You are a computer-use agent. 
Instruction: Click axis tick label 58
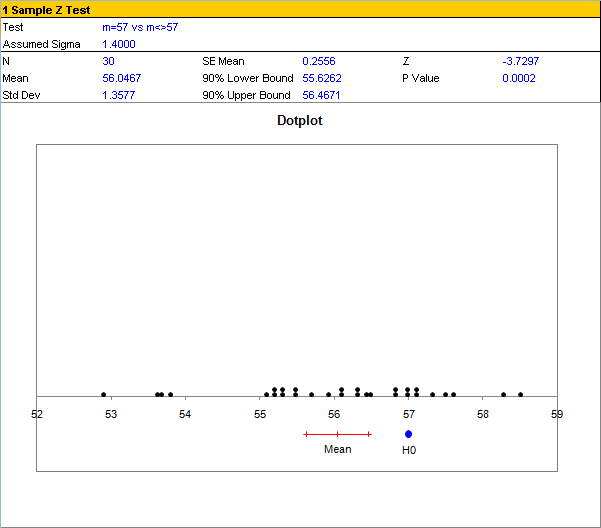pyautogui.click(x=483, y=414)
